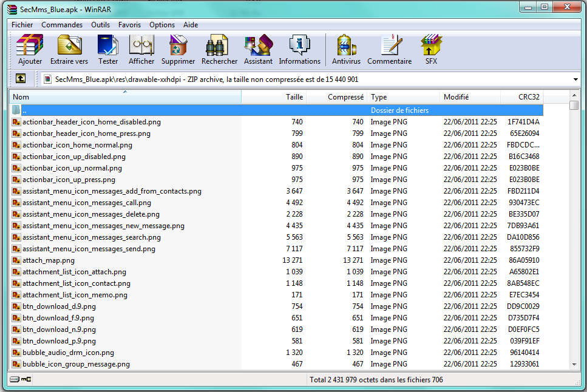Click the scrollbar down arrow

coord(574,364)
